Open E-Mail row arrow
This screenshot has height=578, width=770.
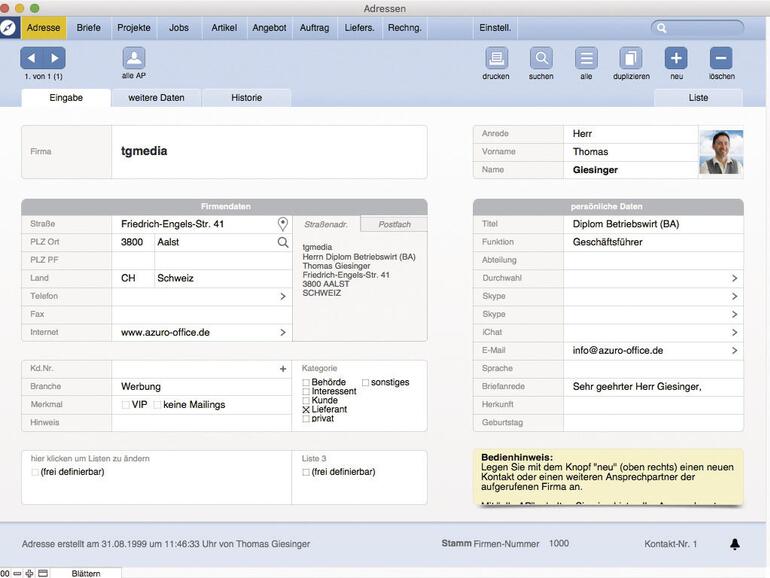pyautogui.click(x=734, y=351)
